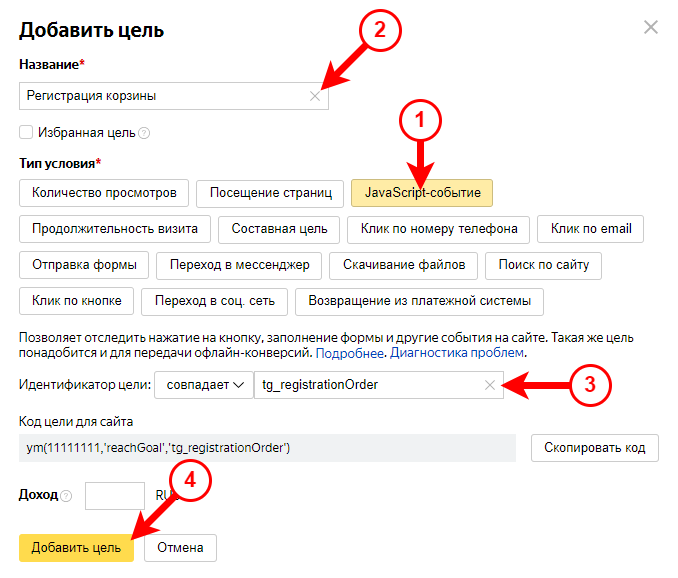
Task: Close the Добавить цель dialog
Action: pos(651,27)
